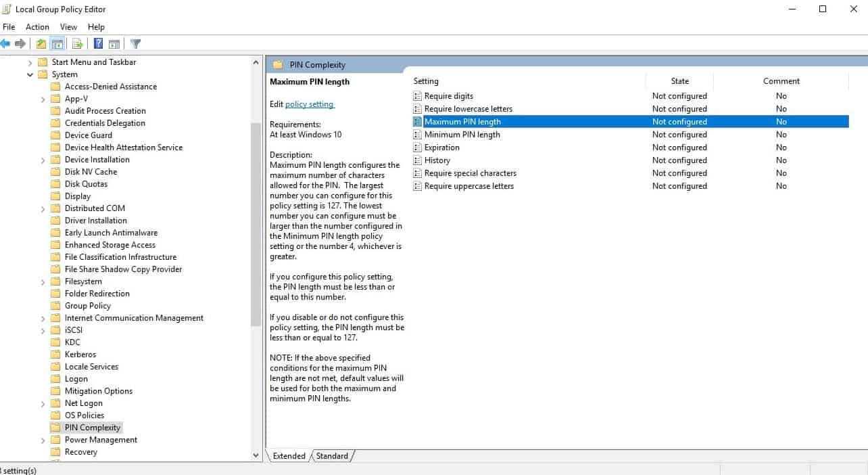Click the Minimum PIN length policy icon
Viewport: 868px width, 475px height.
pyautogui.click(x=418, y=135)
